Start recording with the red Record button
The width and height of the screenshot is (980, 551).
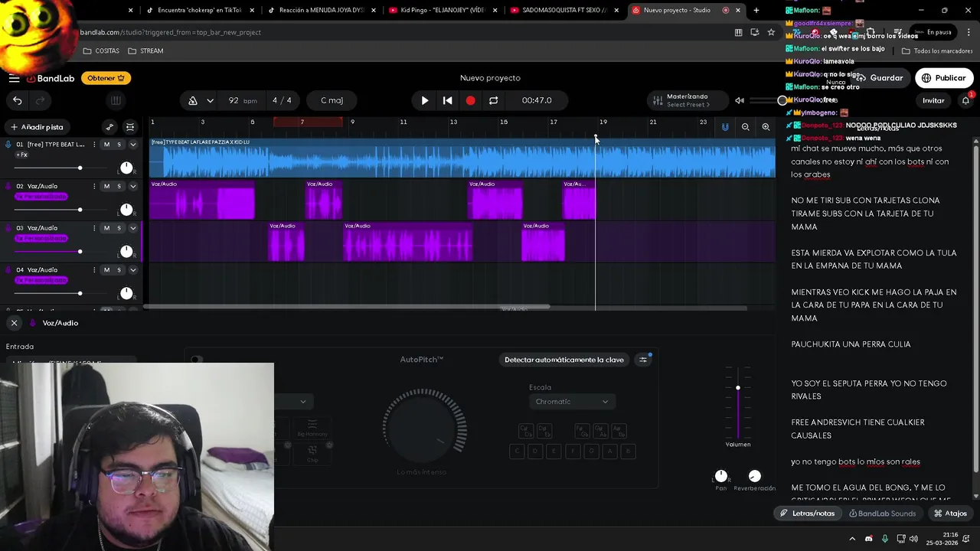470,100
